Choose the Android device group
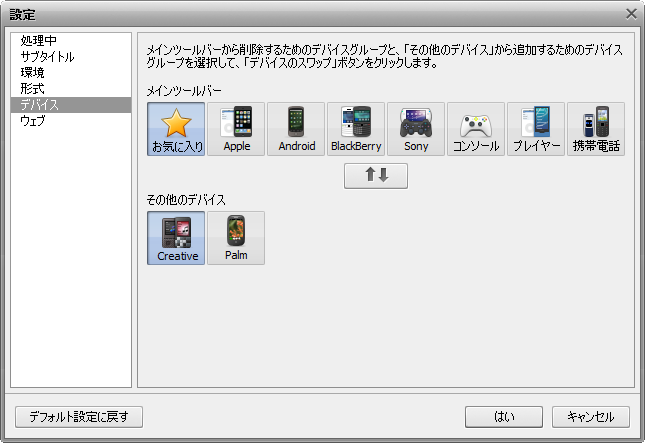 (296, 129)
